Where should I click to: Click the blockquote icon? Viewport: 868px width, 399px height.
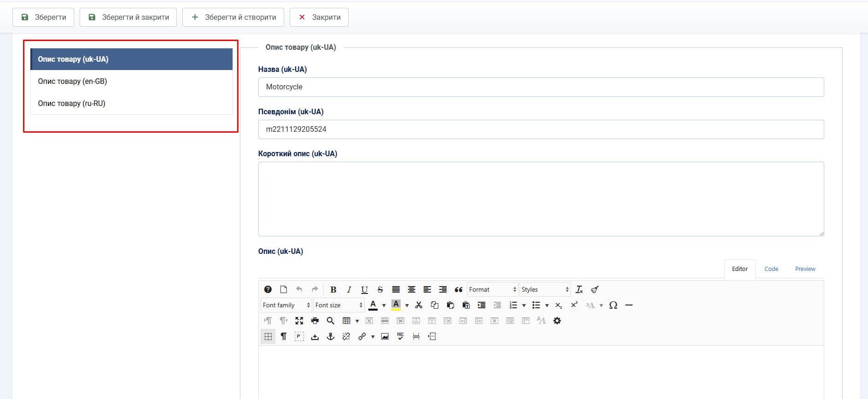(458, 289)
